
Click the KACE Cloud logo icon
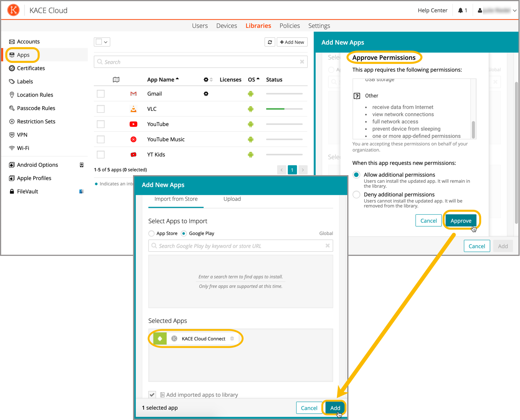13,10
